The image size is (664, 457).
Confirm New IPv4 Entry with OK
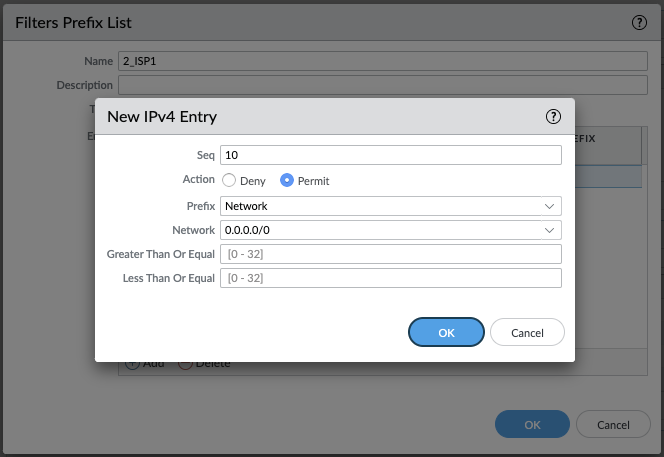point(446,332)
